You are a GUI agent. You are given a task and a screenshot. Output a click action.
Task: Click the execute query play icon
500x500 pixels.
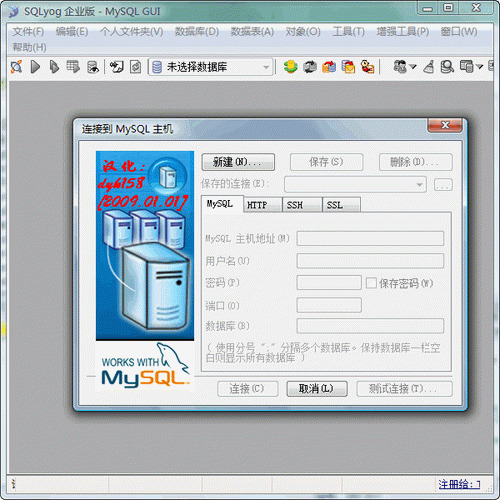tap(35, 67)
